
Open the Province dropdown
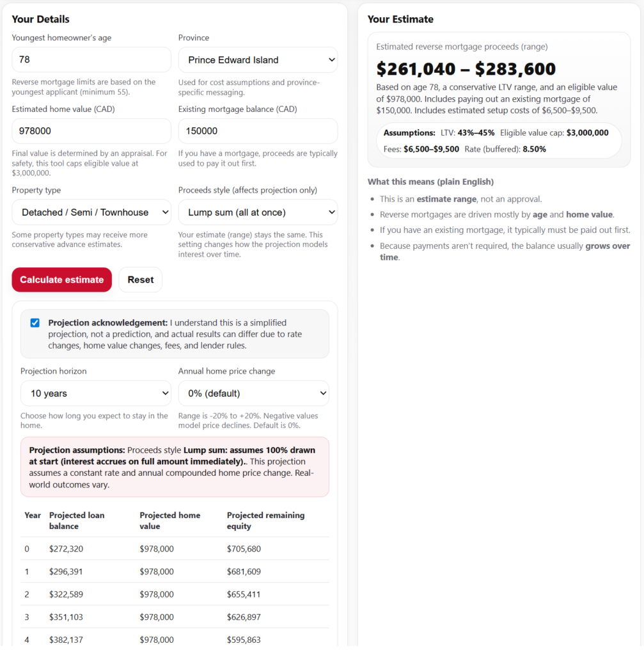[258, 59]
